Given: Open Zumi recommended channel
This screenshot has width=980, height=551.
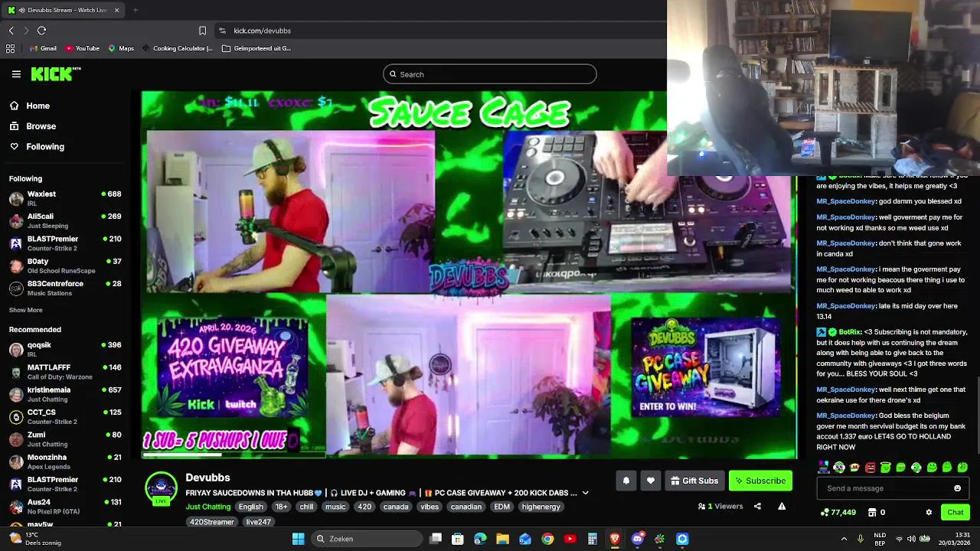Looking at the screenshot, I should (x=65, y=439).
